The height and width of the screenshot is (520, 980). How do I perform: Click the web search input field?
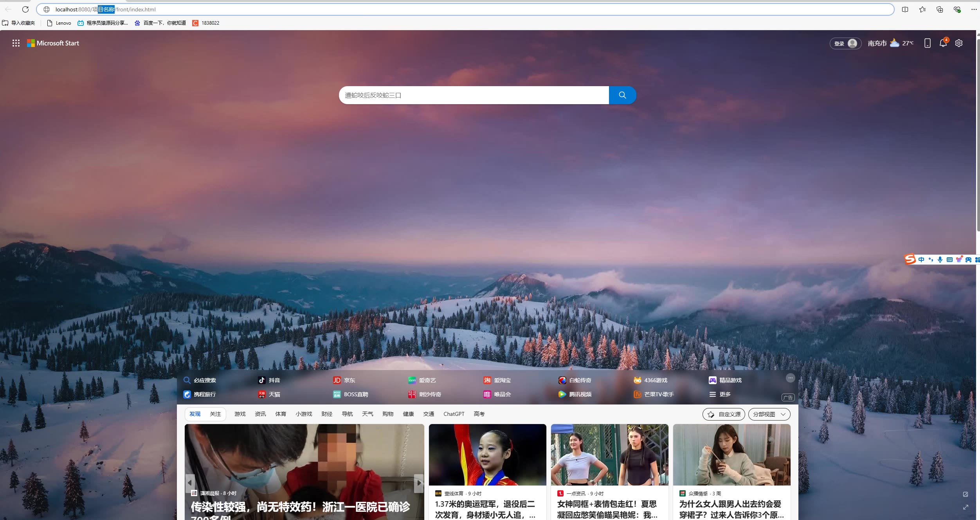tap(474, 95)
